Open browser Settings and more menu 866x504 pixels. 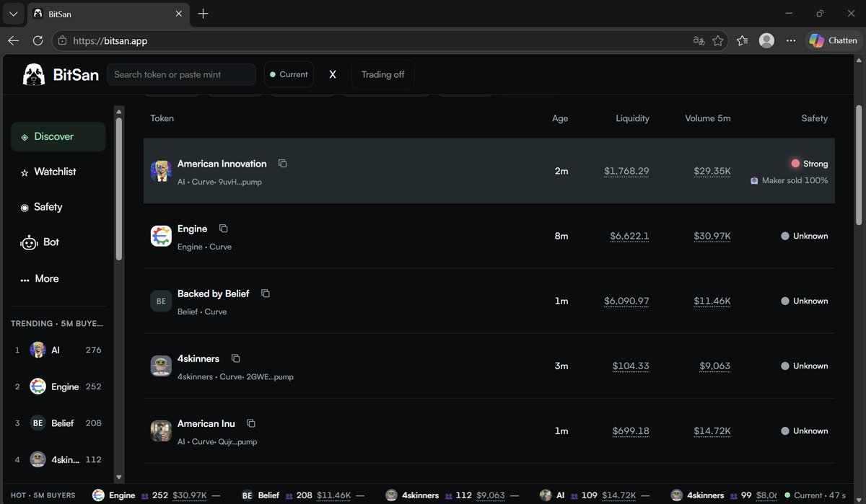coord(792,40)
